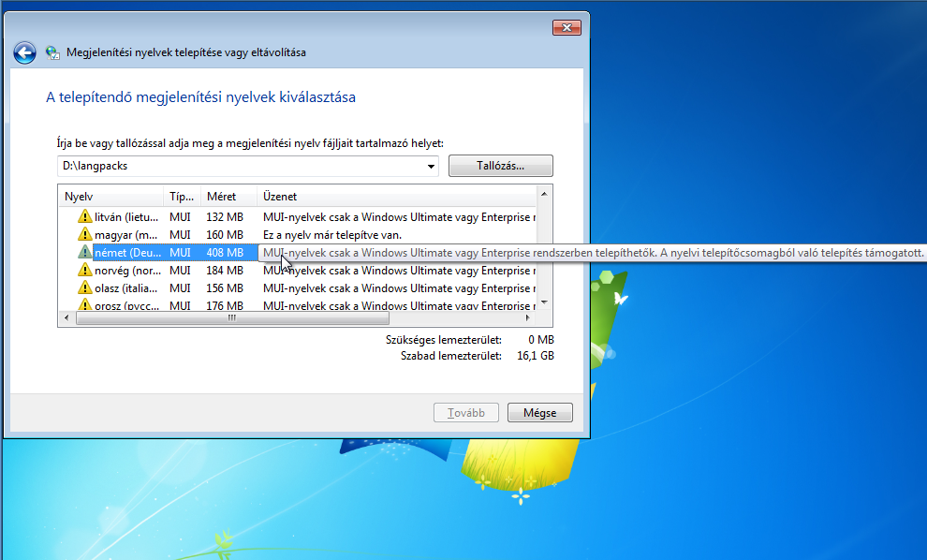Viewport: 927px width, 560px height.
Task: Click the display languages wizard title icon
Action: coord(52,52)
